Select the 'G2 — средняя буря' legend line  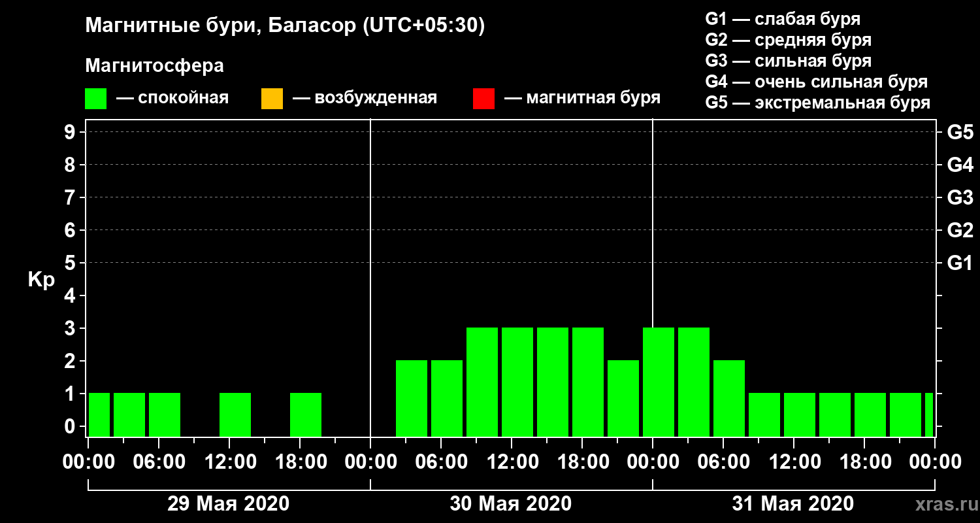point(788,40)
